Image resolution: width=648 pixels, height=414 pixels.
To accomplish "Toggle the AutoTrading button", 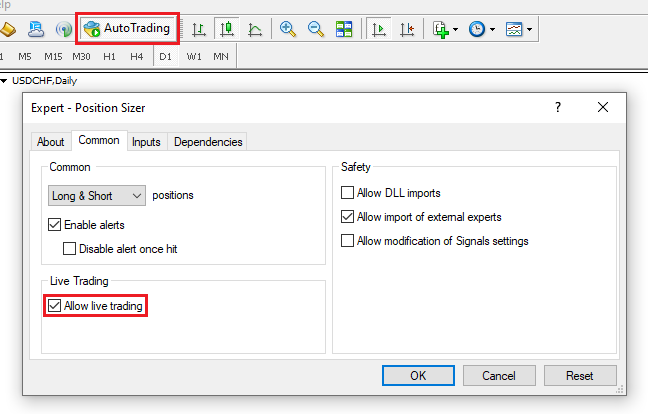I will pyautogui.click(x=127, y=29).
